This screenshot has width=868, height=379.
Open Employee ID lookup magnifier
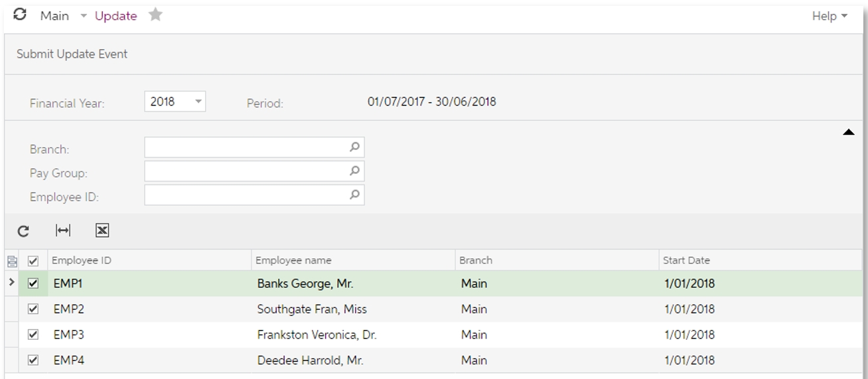(x=355, y=194)
